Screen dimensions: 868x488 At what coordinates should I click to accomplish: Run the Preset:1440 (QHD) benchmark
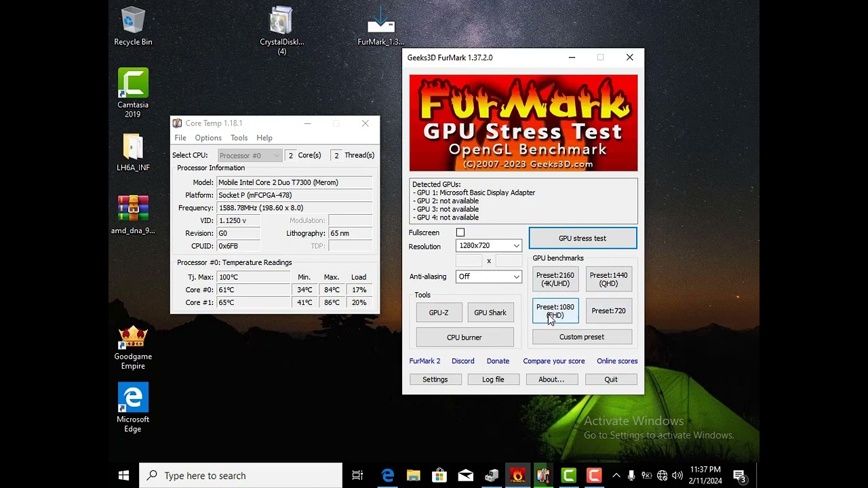[608, 279]
